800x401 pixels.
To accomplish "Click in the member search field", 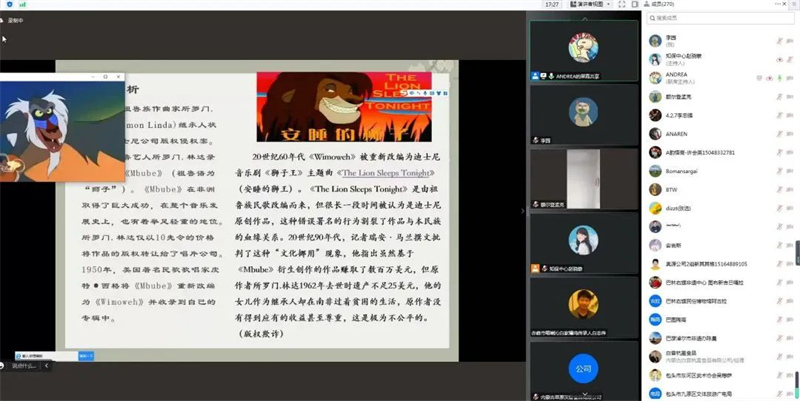I will tap(720, 18).
